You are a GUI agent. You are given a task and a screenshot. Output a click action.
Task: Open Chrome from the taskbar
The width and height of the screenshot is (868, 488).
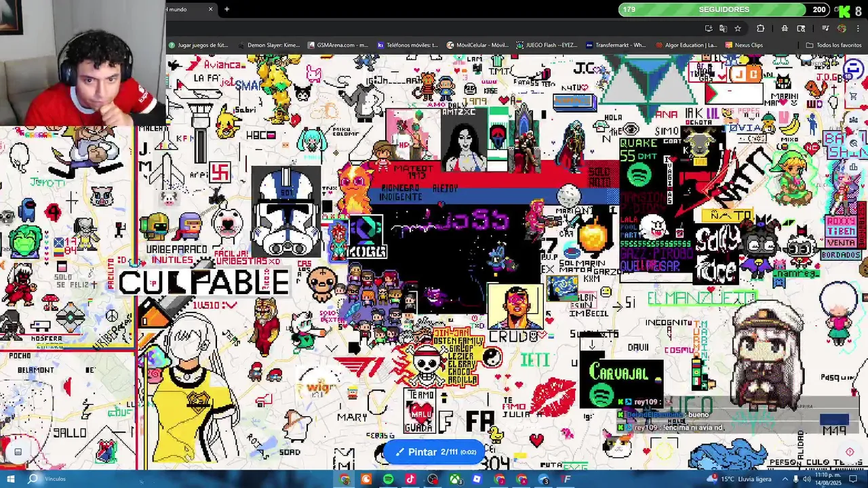pyautogui.click(x=344, y=480)
